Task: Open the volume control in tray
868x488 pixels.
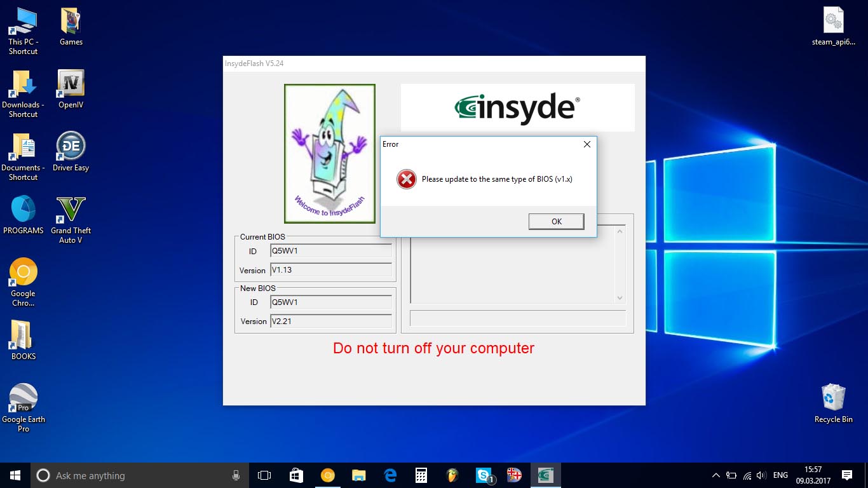Action: coord(762,475)
